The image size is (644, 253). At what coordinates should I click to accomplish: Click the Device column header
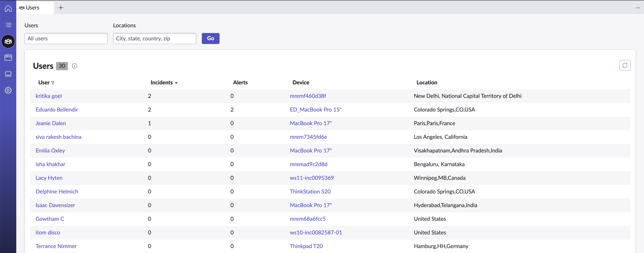[301, 82]
